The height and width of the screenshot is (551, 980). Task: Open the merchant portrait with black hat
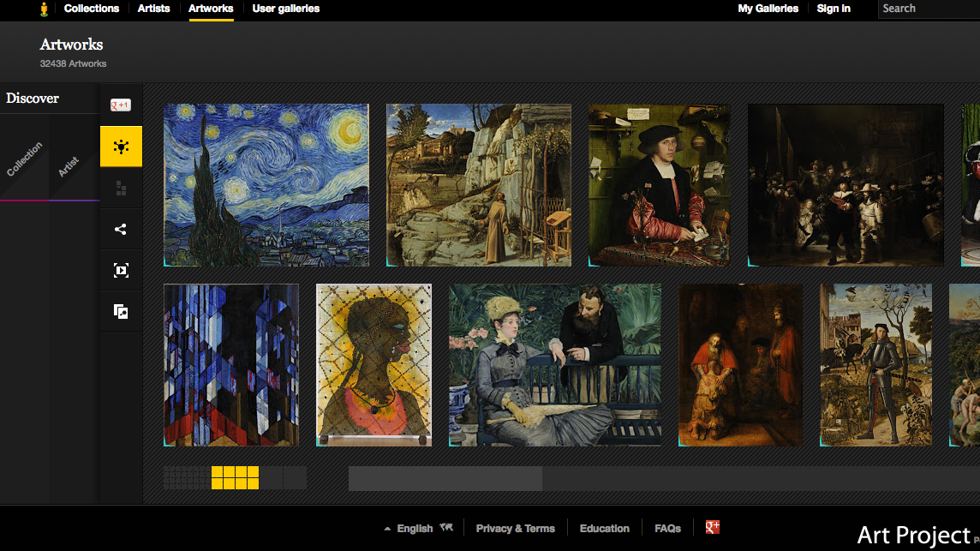(660, 185)
